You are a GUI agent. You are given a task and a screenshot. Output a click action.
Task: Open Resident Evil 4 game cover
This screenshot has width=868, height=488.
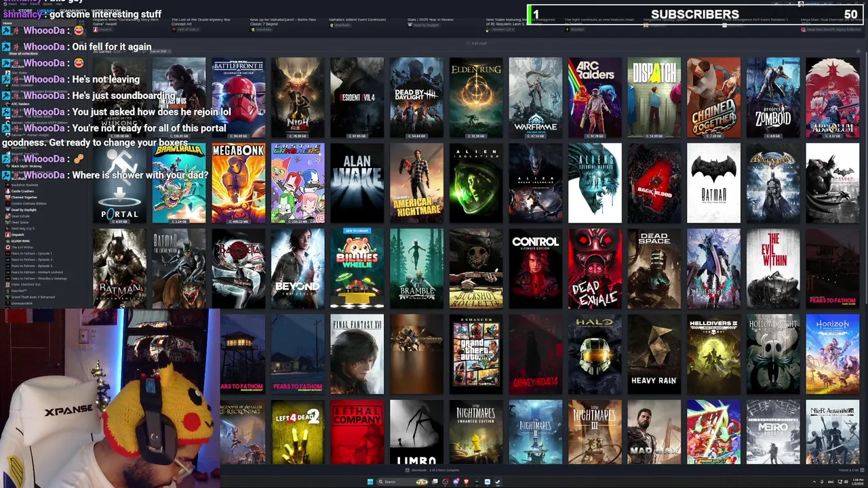[x=357, y=98]
